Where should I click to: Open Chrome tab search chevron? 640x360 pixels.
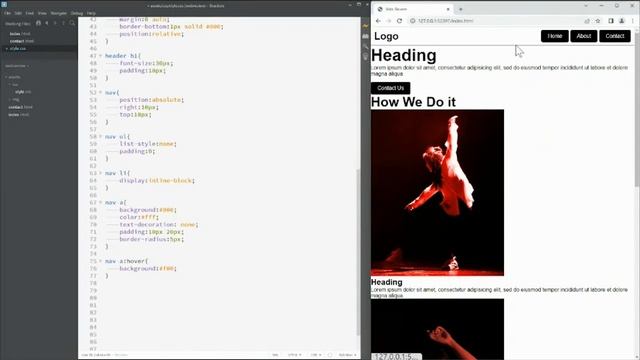[x=586, y=6]
